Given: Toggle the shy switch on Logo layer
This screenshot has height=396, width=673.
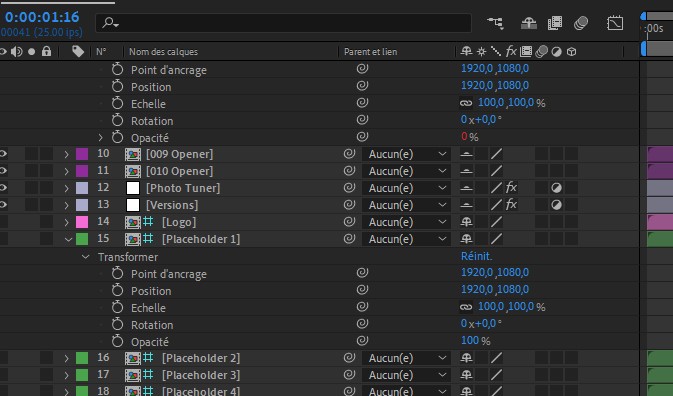Looking at the screenshot, I should coord(466,222).
